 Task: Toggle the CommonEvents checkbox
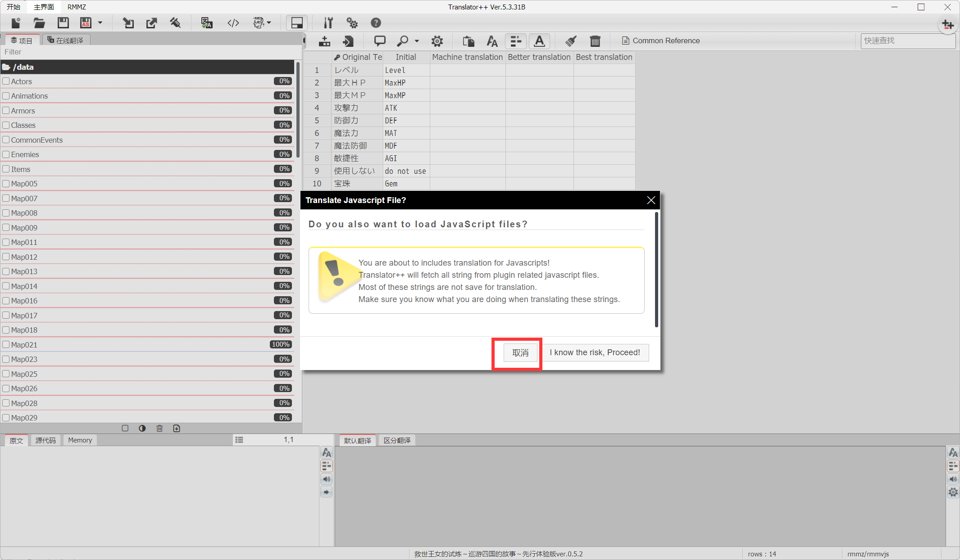(x=6, y=140)
